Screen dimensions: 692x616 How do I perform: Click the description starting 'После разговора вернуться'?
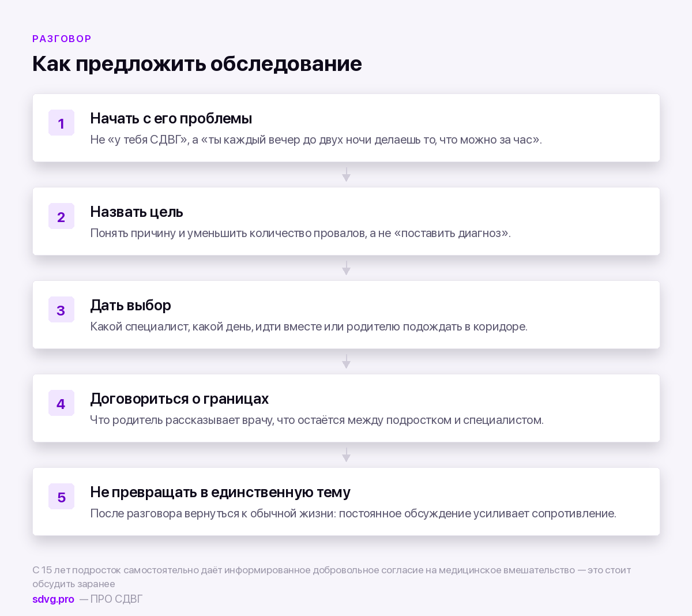pos(353,513)
